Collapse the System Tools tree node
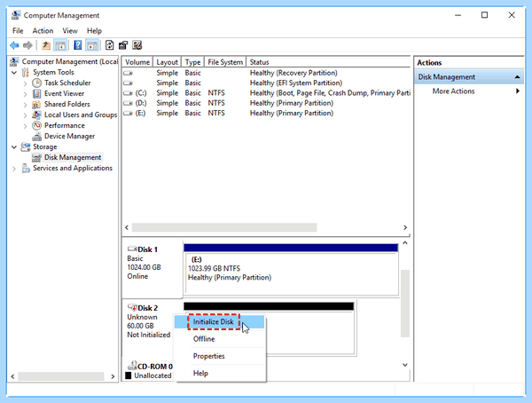 14,73
